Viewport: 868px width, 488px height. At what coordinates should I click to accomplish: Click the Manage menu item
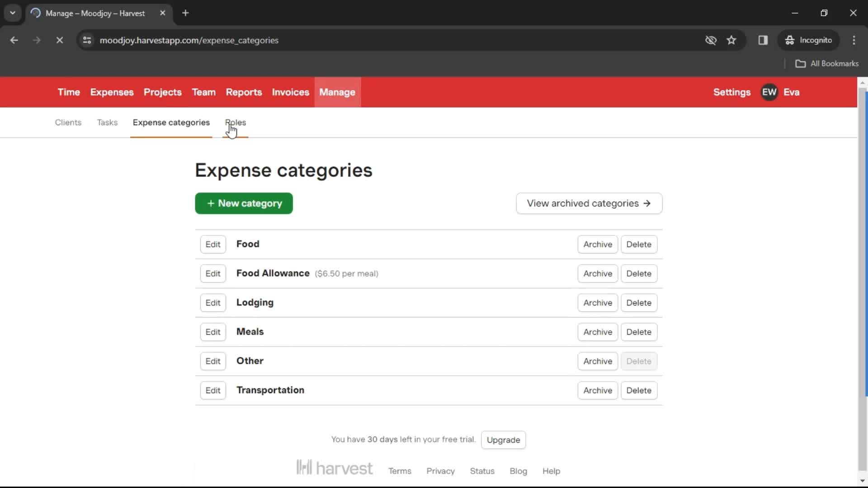(x=337, y=92)
